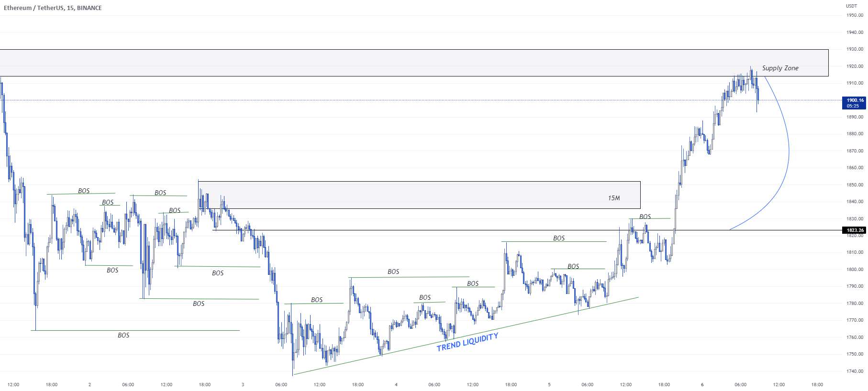Click the 1830.00 price axis label
The height and width of the screenshot is (391, 868).
(855, 219)
